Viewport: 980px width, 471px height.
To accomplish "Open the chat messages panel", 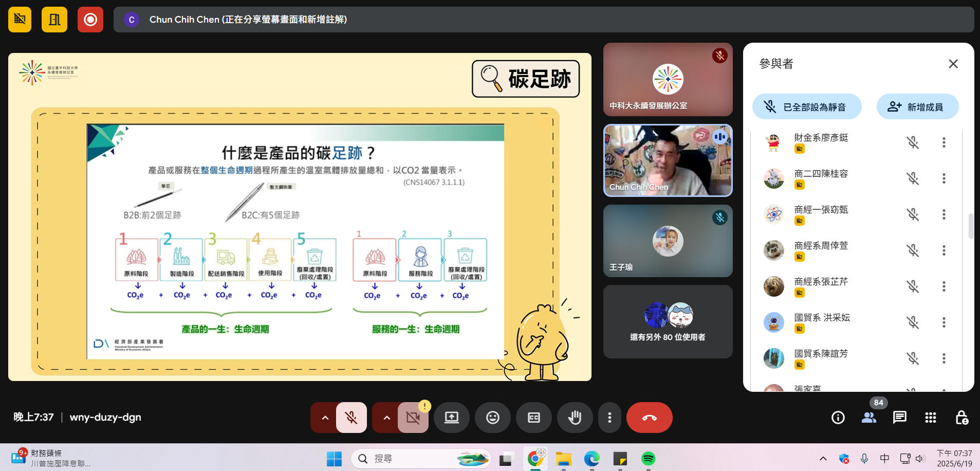I will 899,418.
